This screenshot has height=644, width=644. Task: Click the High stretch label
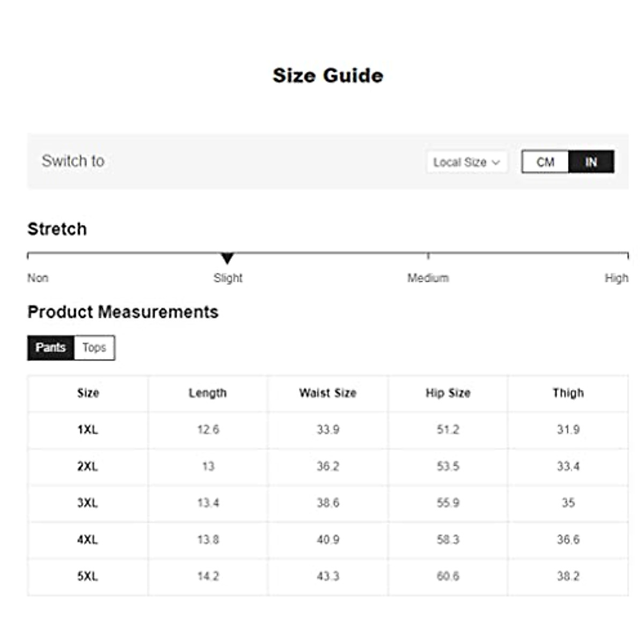click(616, 278)
